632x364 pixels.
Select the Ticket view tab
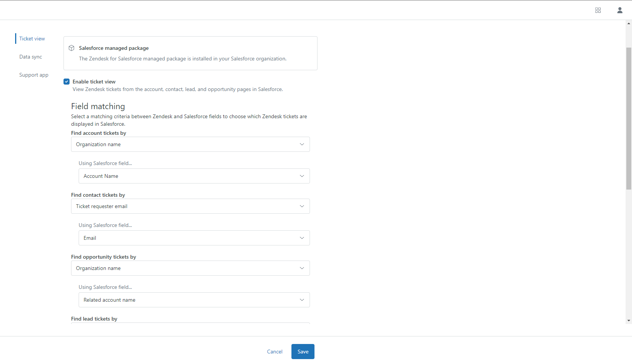coord(32,39)
